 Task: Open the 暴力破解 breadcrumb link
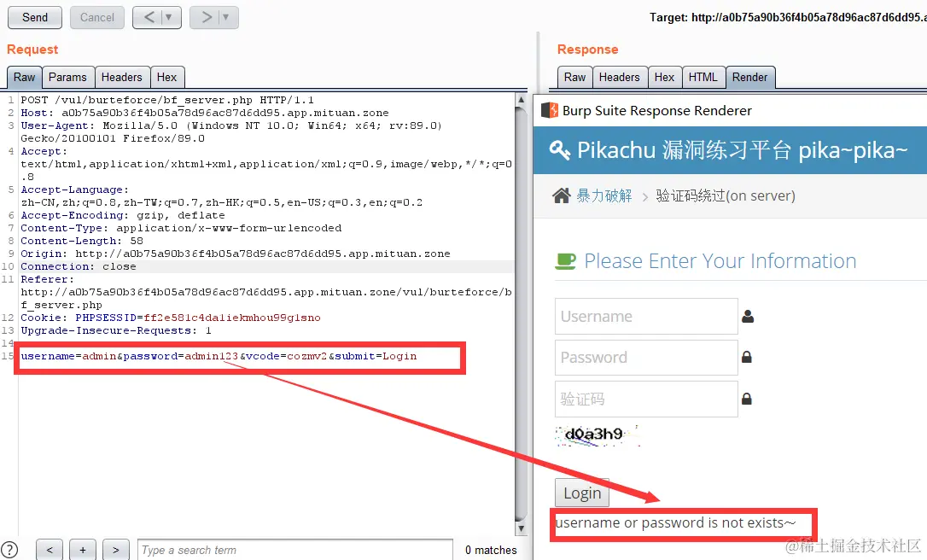click(x=603, y=195)
